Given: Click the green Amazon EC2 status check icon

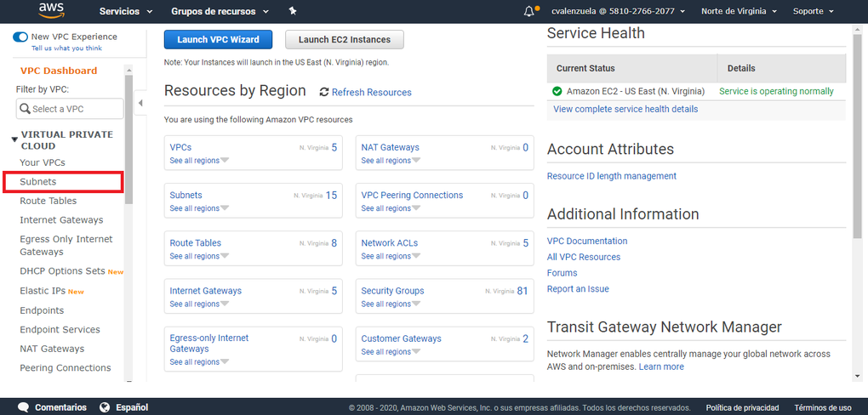Looking at the screenshot, I should 557,91.
